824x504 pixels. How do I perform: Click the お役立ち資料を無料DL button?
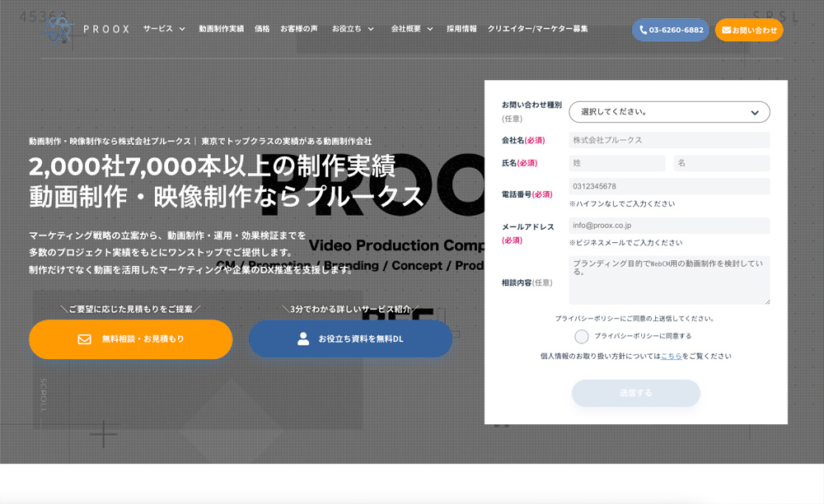click(x=350, y=338)
